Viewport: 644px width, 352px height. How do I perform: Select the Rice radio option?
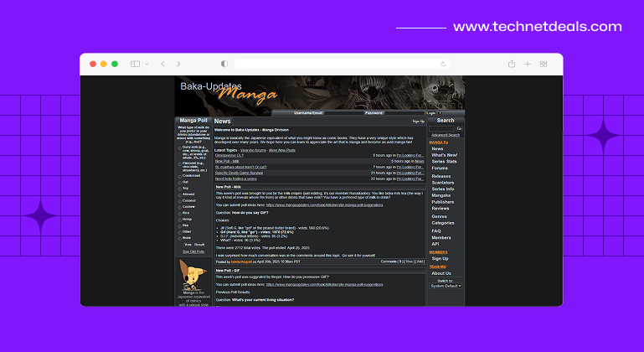[180, 214]
